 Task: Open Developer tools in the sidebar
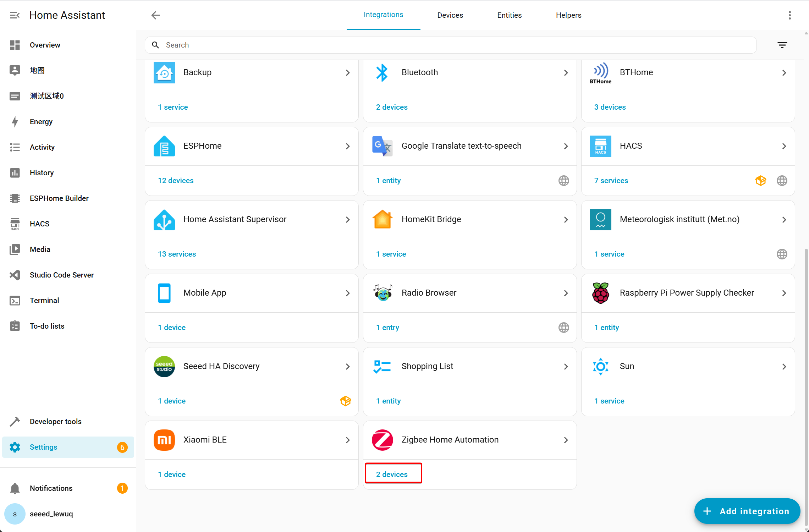point(55,422)
